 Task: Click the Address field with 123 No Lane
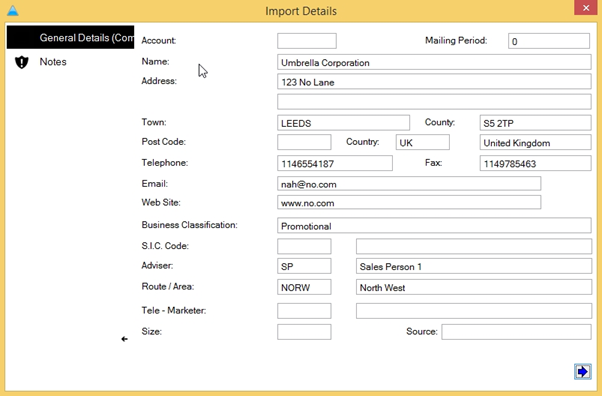(x=434, y=82)
